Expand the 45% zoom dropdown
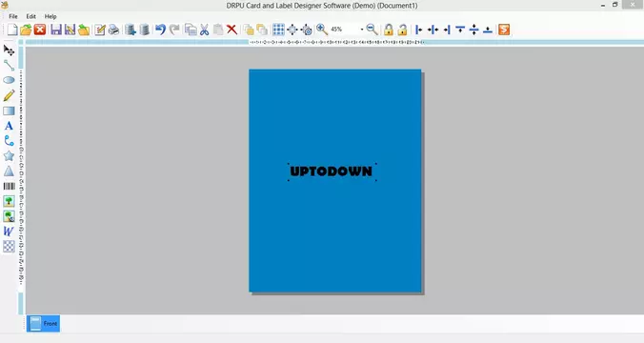Viewport: 644px width, 343px height. pyautogui.click(x=362, y=30)
